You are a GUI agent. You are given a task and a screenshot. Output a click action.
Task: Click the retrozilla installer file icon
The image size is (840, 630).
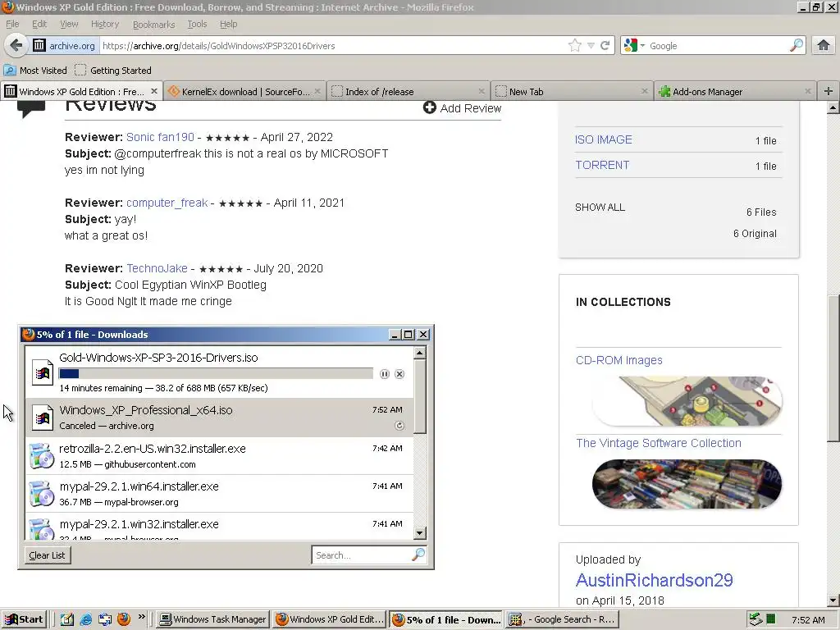pos(42,456)
